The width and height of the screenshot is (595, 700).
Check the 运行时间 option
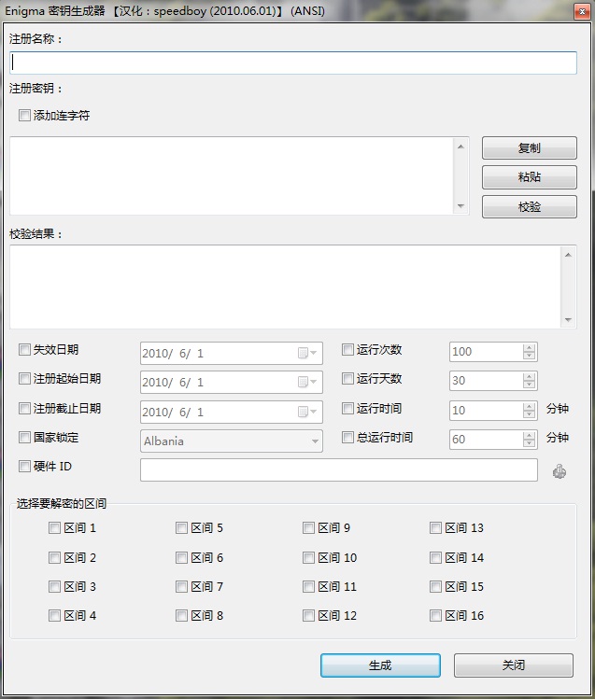[x=347, y=408]
